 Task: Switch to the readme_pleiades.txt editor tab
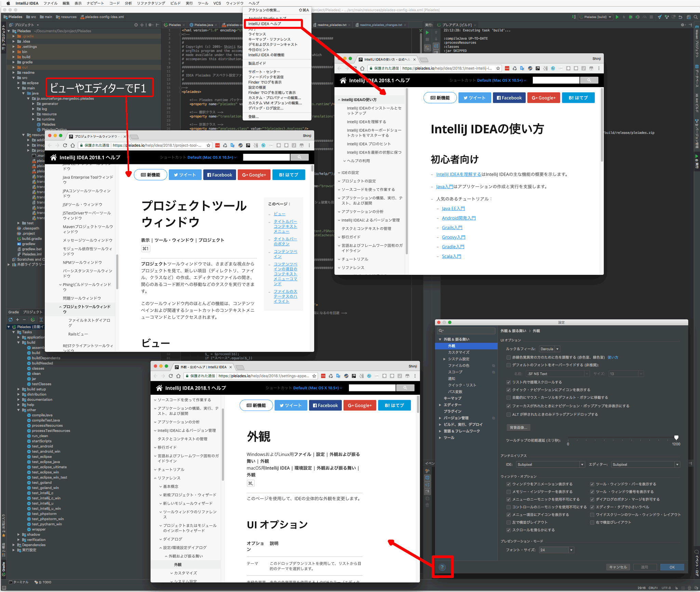[332, 25]
